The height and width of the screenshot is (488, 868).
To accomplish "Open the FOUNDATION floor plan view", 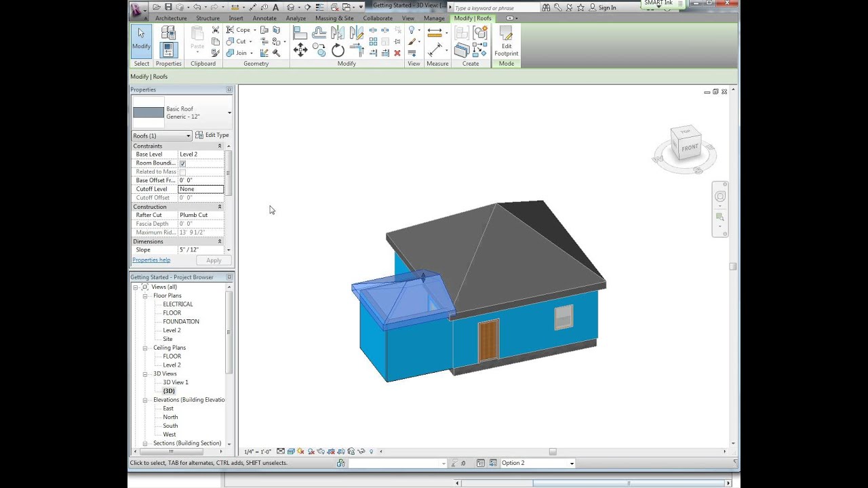I will (181, 322).
